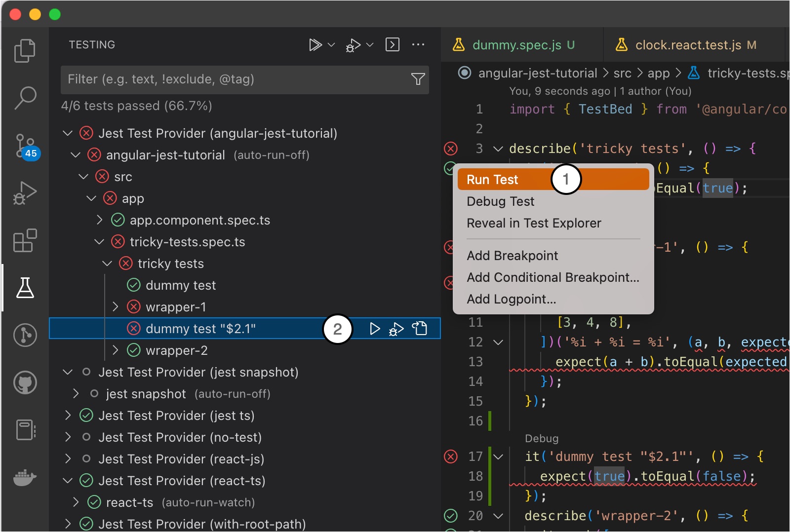The image size is (790, 532).
Task: Select Run Test in context menu
Action: tap(553, 180)
